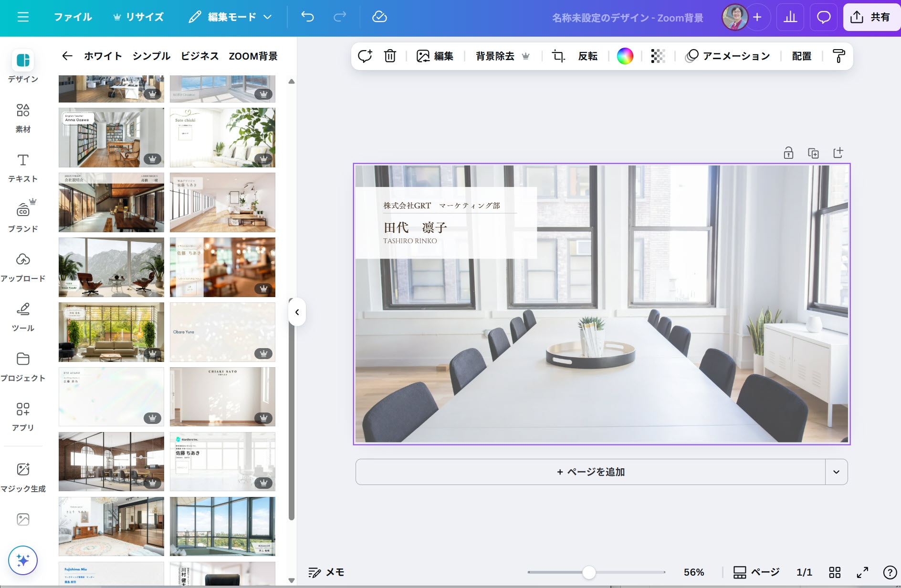Open the ファイル menu
Viewport: 901px width, 588px height.
coord(73,17)
